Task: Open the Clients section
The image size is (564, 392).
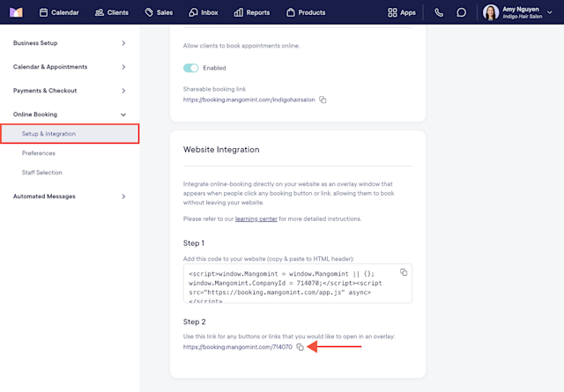Action: click(112, 12)
